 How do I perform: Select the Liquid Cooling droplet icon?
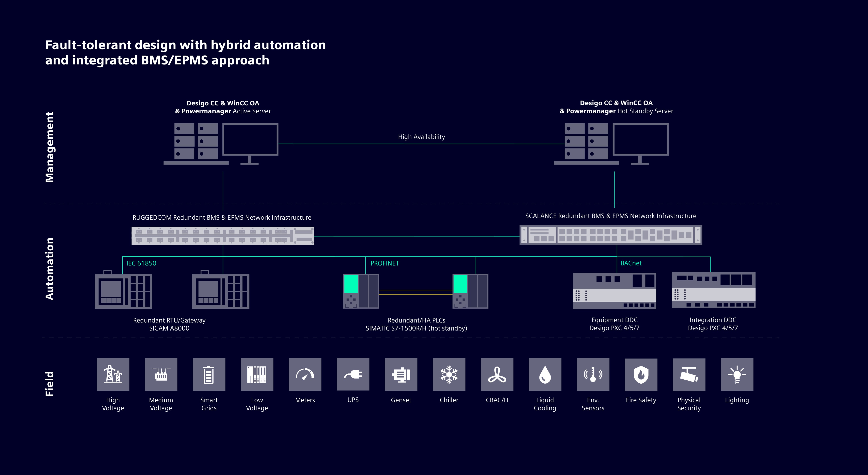pos(545,374)
